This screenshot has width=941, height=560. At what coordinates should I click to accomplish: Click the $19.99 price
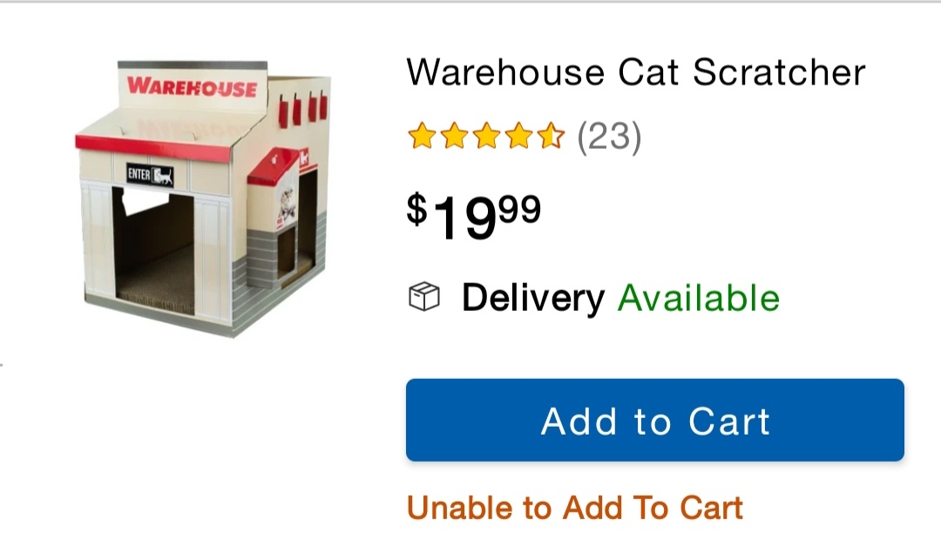[x=474, y=217]
